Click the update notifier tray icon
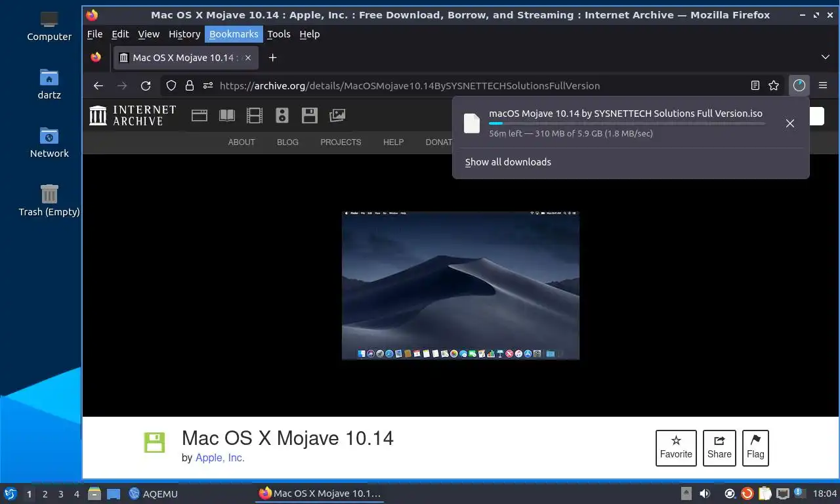840x504 pixels. (x=747, y=493)
